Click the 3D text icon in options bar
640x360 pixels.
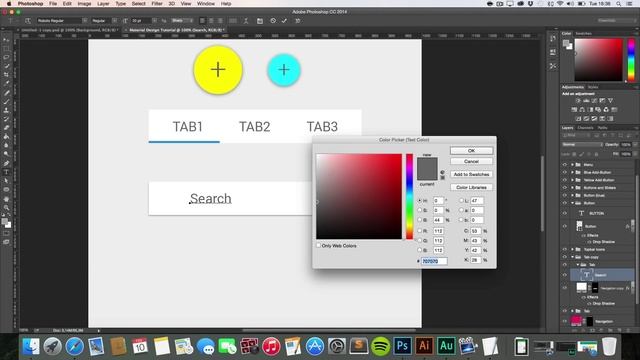coord(298,20)
